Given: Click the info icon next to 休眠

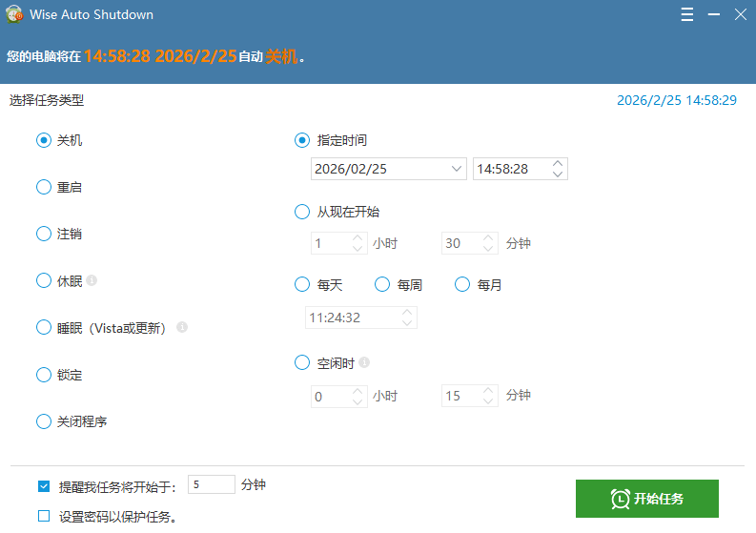Looking at the screenshot, I should click(92, 281).
